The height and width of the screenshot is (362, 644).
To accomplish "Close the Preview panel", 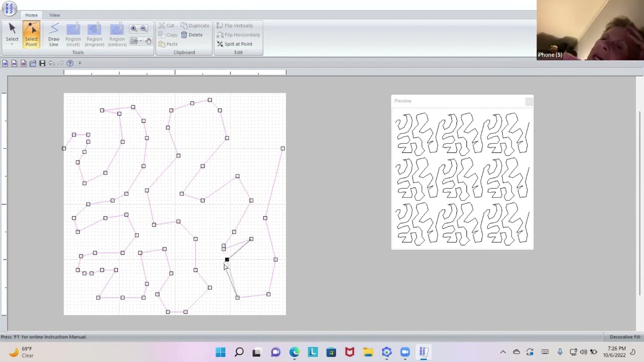I will pyautogui.click(x=529, y=101).
